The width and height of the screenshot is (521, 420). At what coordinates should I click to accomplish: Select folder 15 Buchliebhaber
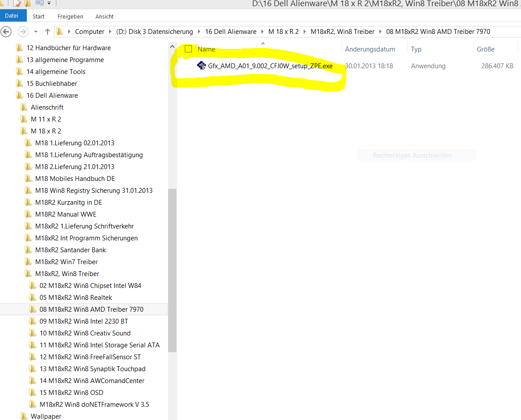tap(51, 84)
